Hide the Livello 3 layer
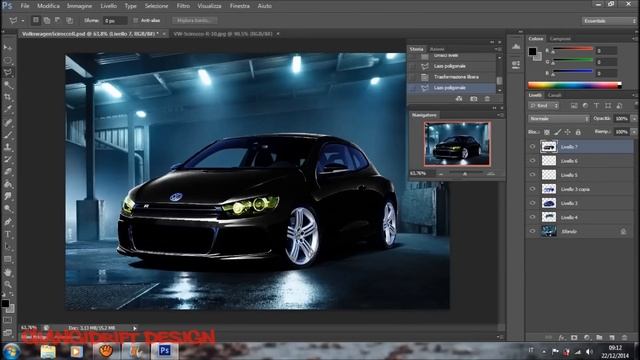The image size is (640, 360). coord(532,203)
